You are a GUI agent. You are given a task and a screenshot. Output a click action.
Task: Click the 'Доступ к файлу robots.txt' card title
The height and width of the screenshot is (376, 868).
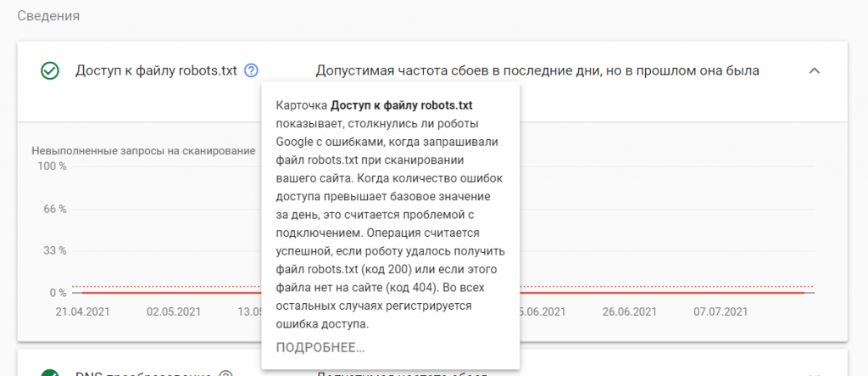pos(156,71)
